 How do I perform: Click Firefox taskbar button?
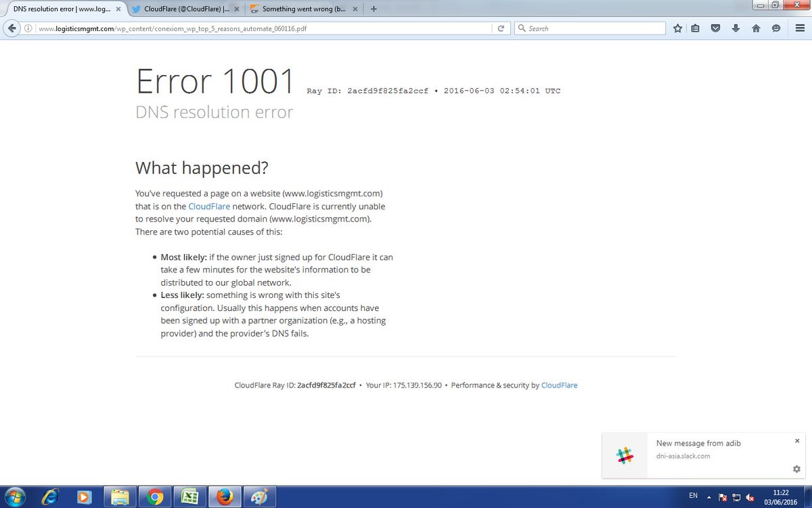tap(225, 496)
